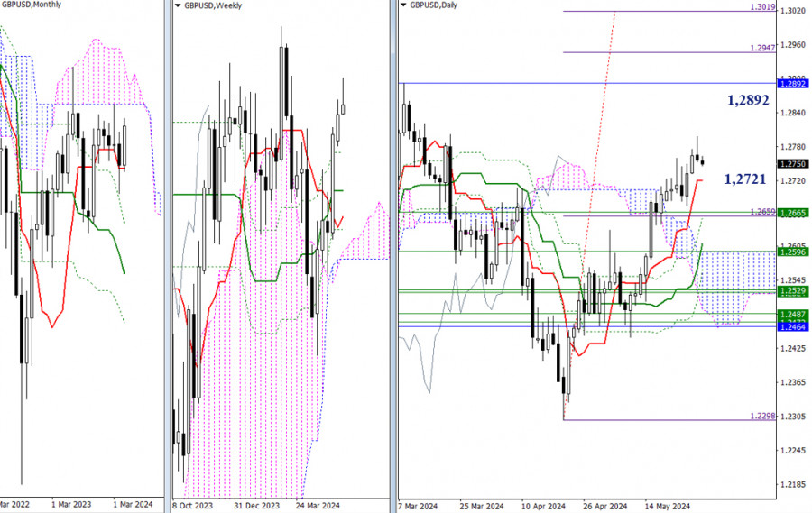The image size is (812, 513).
Task: Select the GBPUSD,Weekly chart title
Action: pyautogui.click(x=213, y=5)
